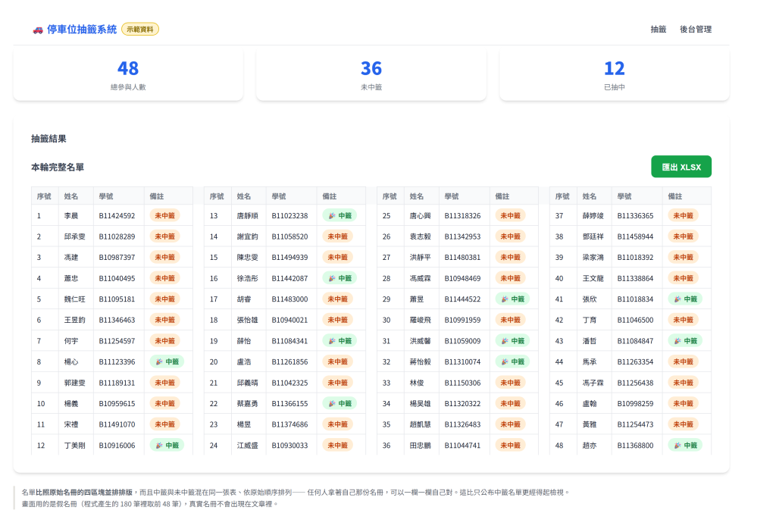Click the 中籤 badge for 蕭昱
This screenshot has height=532, width=776.
pyautogui.click(x=512, y=299)
